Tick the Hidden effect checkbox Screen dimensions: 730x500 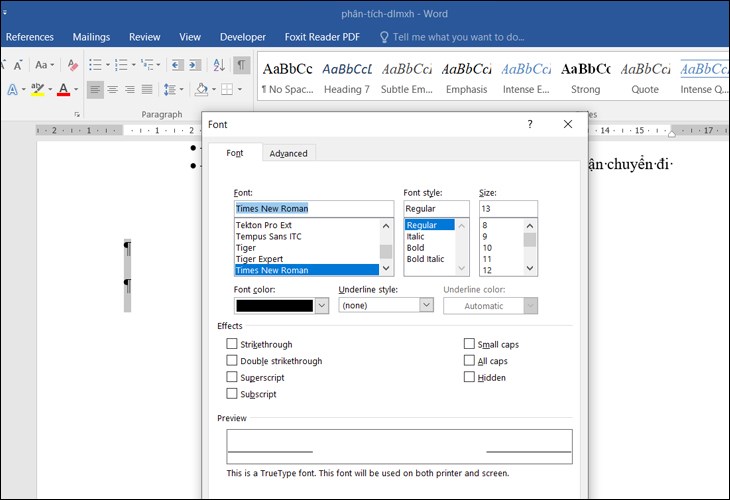coord(469,378)
